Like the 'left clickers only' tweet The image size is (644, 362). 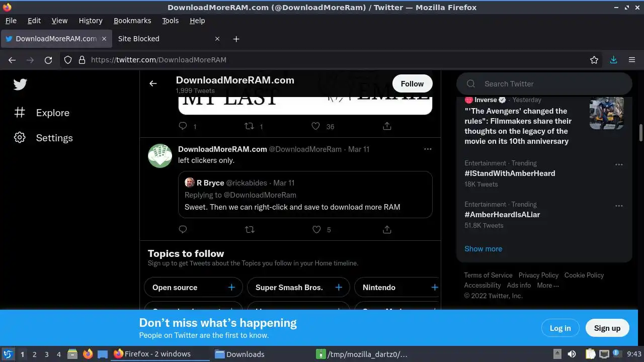316,229
